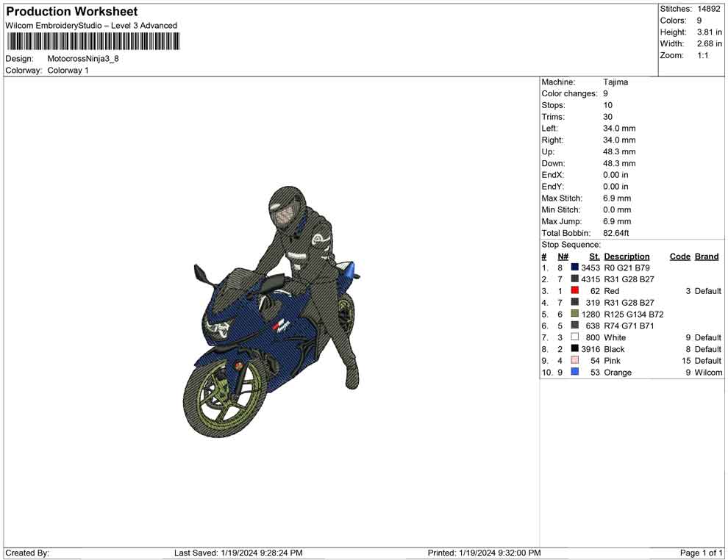Click the Brand column header
Screen dimensions: 728x560
click(707, 256)
